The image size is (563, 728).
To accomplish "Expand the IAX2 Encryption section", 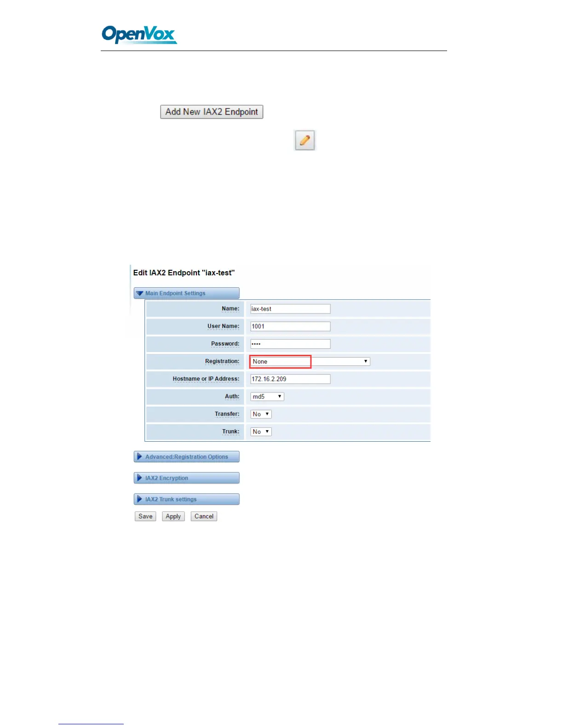I will pos(186,478).
